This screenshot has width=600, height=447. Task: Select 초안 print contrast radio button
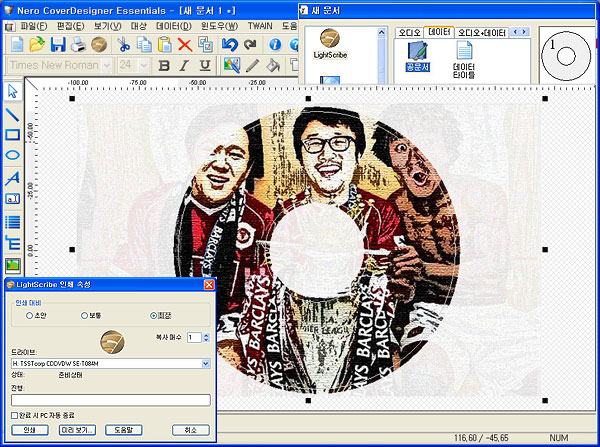[x=29, y=316]
